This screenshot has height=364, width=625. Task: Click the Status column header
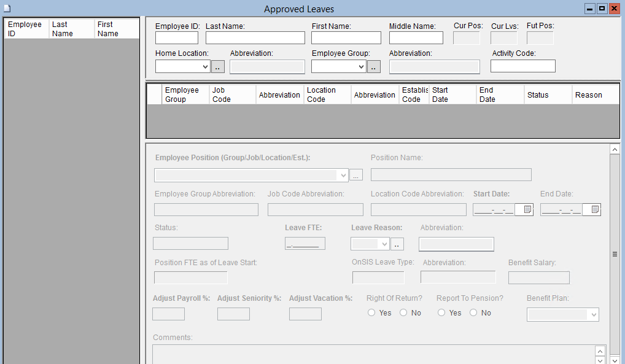coord(548,95)
